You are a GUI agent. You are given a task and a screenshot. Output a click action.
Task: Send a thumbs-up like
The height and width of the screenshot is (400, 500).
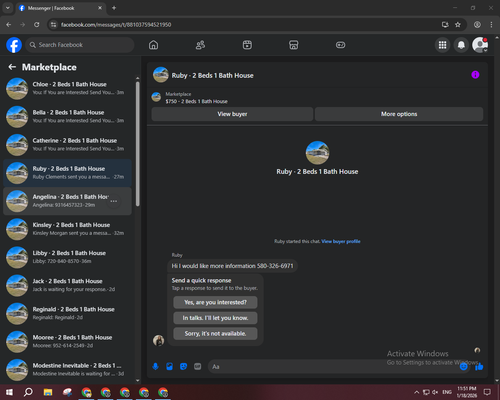click(x=479, y=367)
